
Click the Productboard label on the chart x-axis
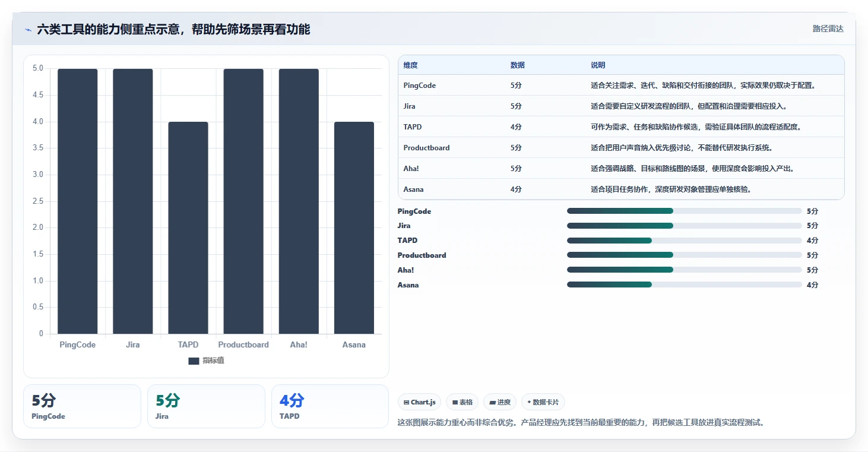click(x=243, y=344)
